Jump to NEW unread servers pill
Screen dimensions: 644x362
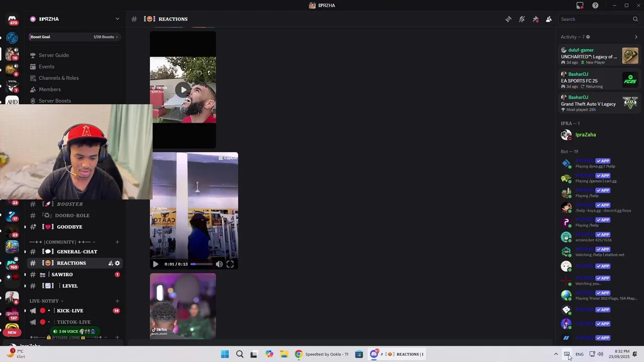click(12, 332)
